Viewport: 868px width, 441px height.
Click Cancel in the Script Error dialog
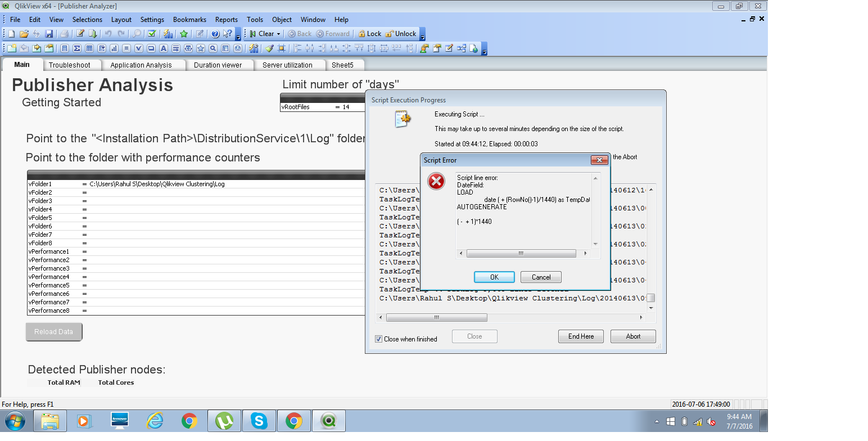pos(541,277)
